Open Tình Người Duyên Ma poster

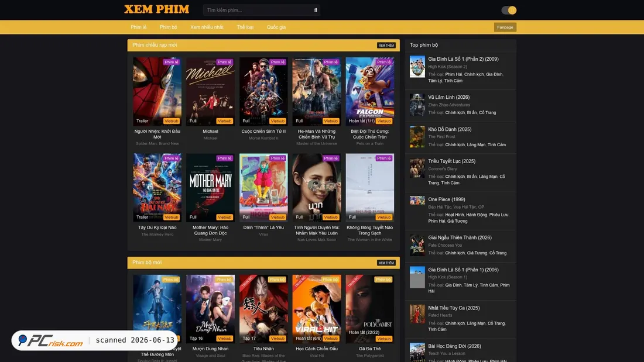(x=317, y=188)
